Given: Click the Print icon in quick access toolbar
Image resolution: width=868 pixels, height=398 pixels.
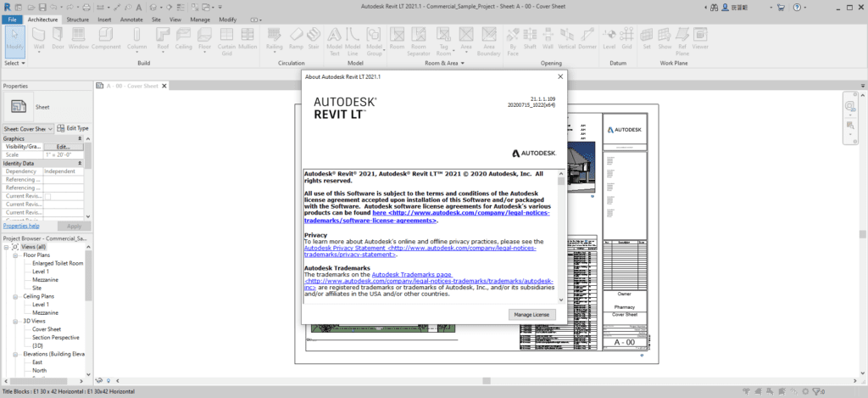Looking at the screenshot, I should coord(86,8).
